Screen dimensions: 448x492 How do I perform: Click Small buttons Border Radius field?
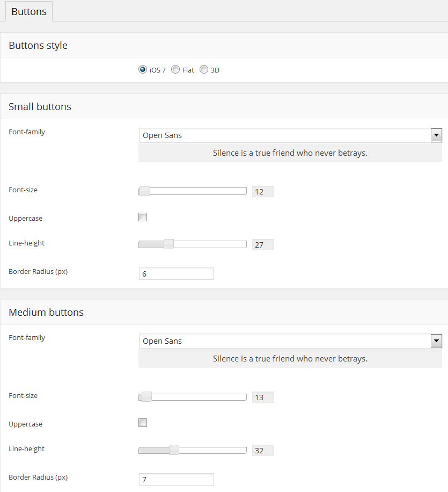pyautogui.click(x=176, y=274)
